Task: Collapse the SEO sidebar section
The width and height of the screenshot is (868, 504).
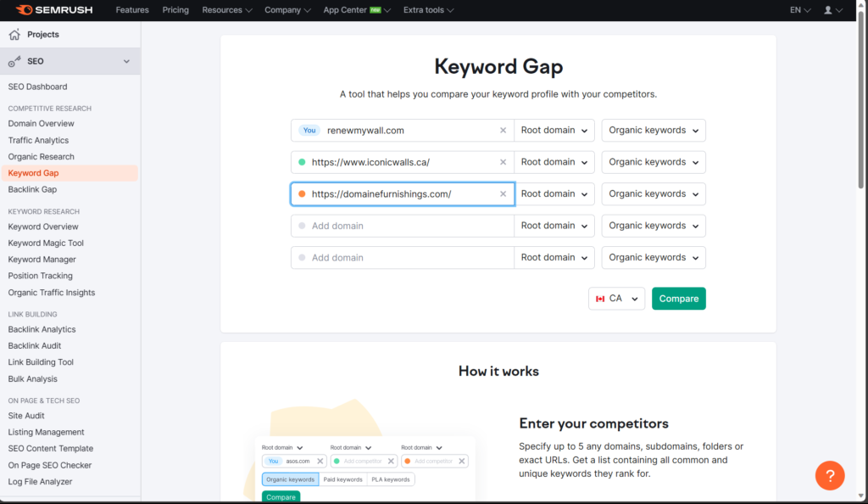Action: click(126, 61)
